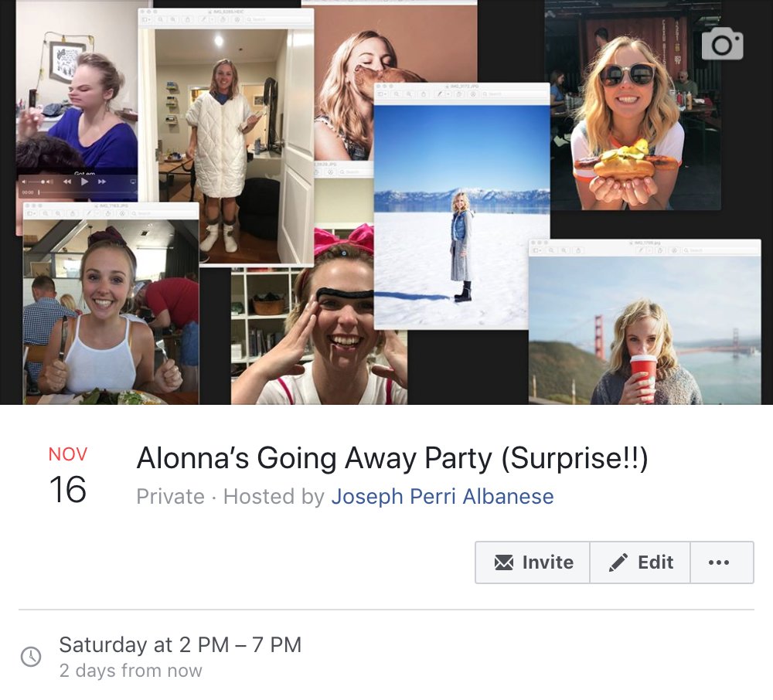Select the event title Alonna's Going Away Party
The width and height of the screenshot is (773, 700).
pos(392,458)
